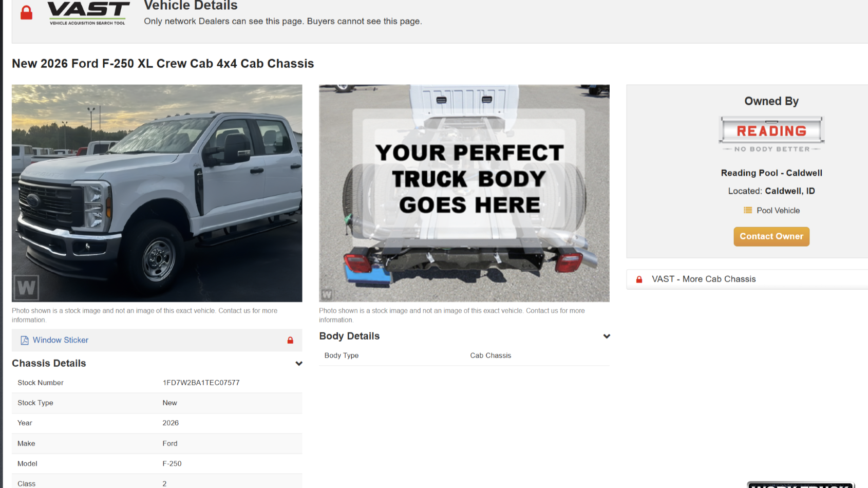Click the vehicle title New 2026 Ford F-250

163,63
